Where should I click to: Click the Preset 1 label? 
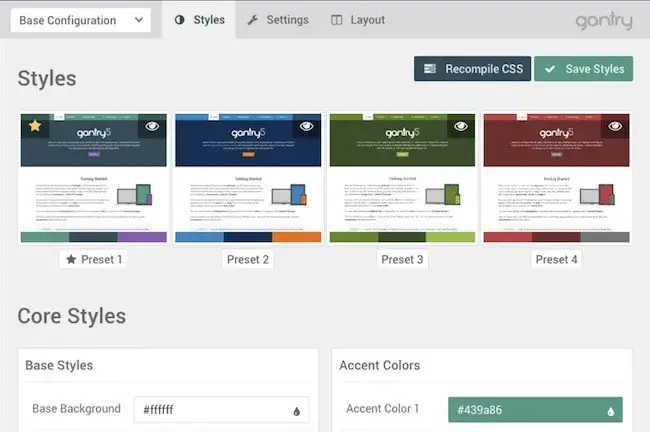coord(93,260)
